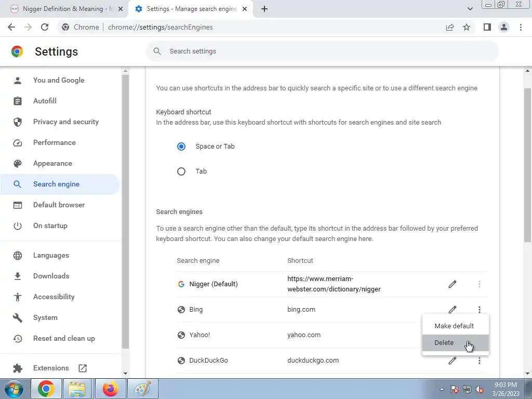Open Paint from the taskbar
This screenshot has height=399, width=532.
[x=143, y=389]
